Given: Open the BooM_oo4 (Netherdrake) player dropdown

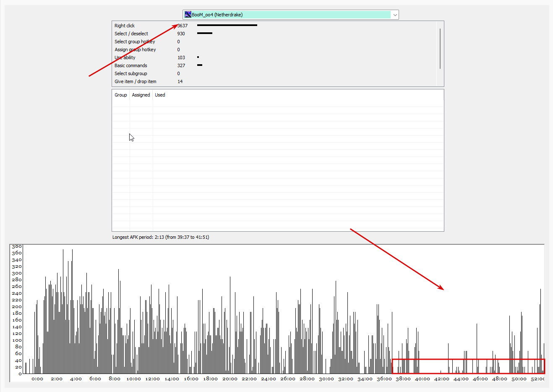Looking at the screenshot, I should tap(290, 15).
